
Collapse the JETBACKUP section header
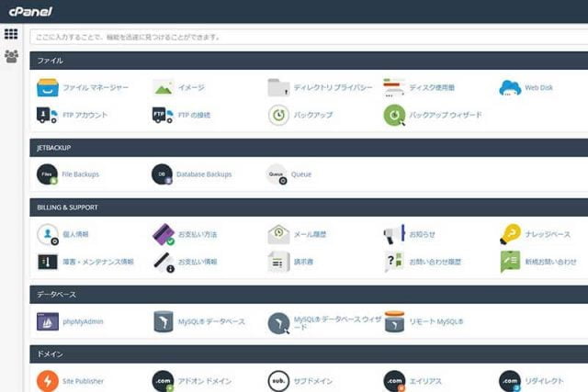309,148
